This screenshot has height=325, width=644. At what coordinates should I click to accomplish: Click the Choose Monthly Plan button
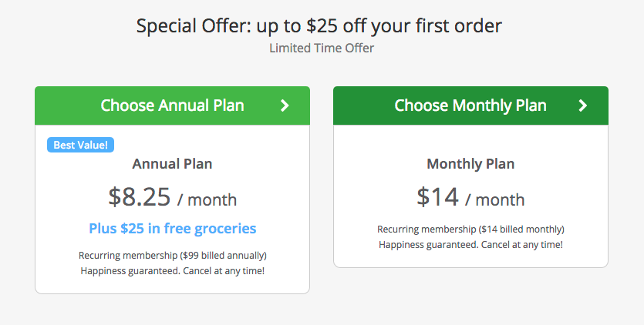tap(470, 106)
